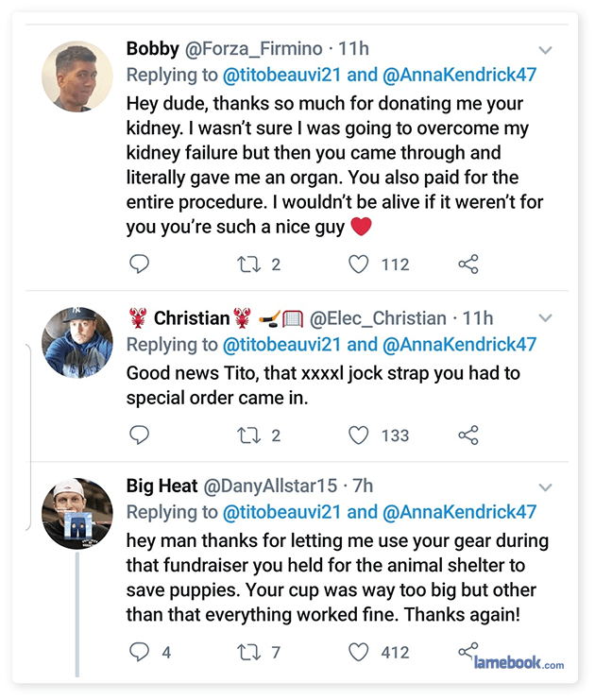Open the Big Heat display name
The image size is (595, 700).
point(162,487)
